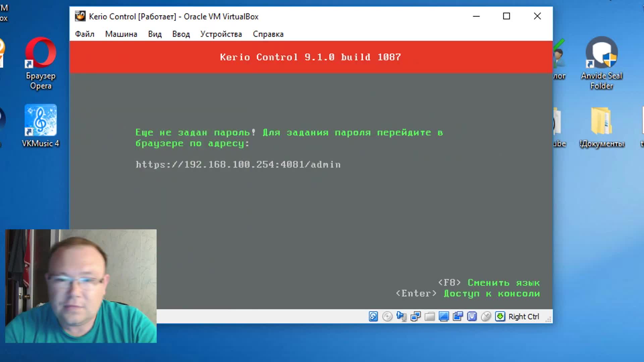Click the green keyboard capture arrow icon
644x362 pixels.
point(500,316)
